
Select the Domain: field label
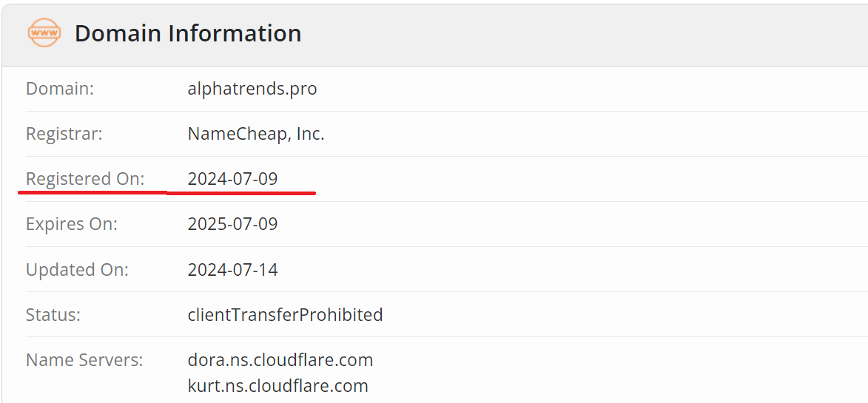pos(60,89)
